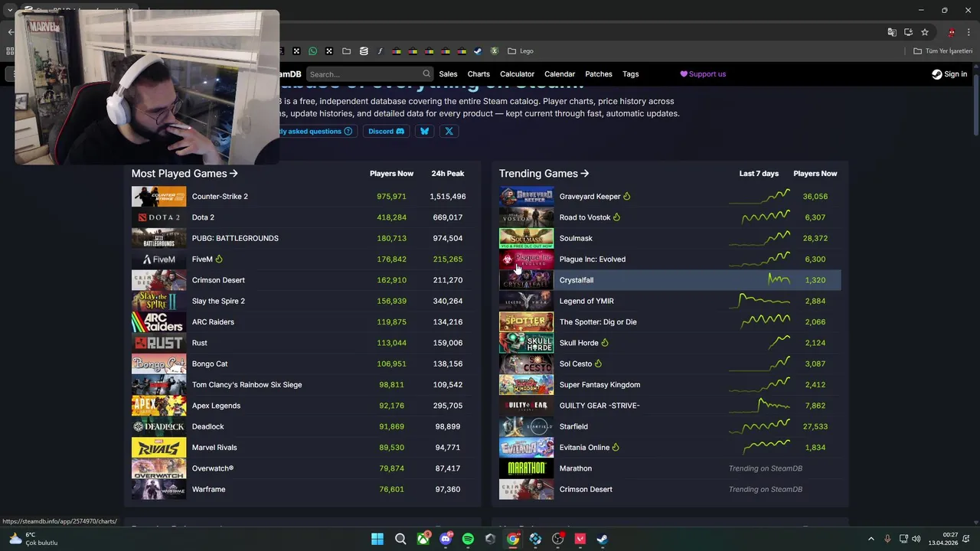This screenshot has height=551, width=980.
Task: Open GUILTY GEAR -STRIVE- entry
Action: [599, 406]
